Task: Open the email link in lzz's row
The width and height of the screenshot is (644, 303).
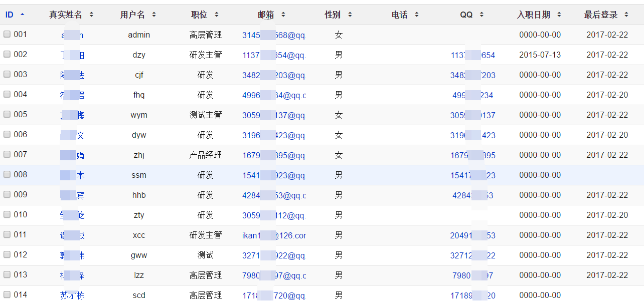Action: (274, 275)
